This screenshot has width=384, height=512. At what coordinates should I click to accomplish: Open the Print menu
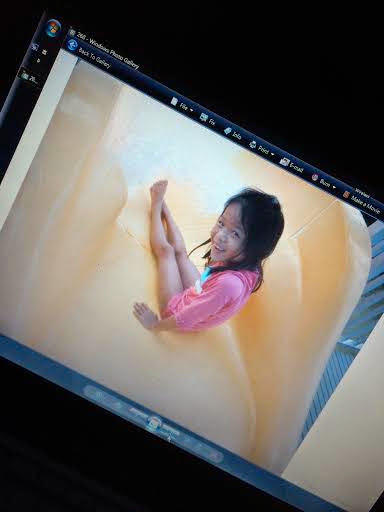[x=262, y=149]
